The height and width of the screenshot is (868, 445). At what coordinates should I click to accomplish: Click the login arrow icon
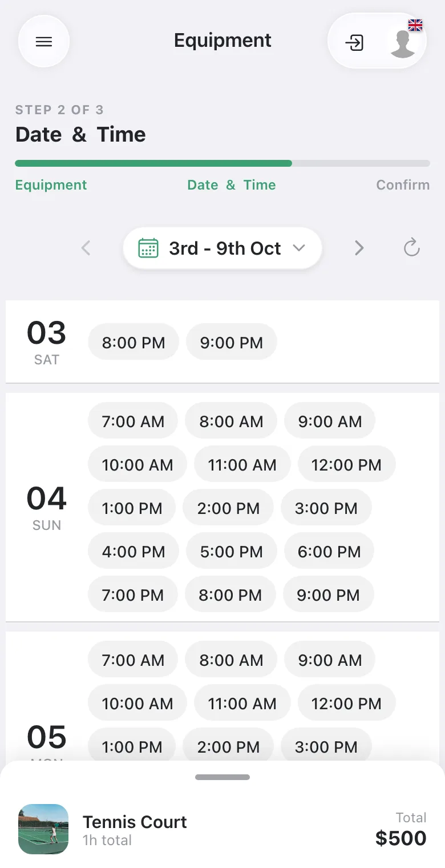pyautogui.click(x=354, y=42)
